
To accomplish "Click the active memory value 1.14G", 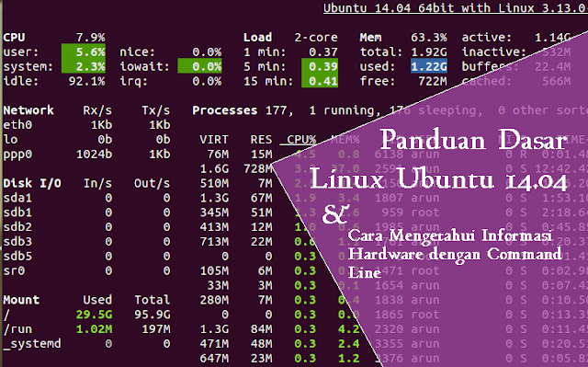I will click(553, 38).
